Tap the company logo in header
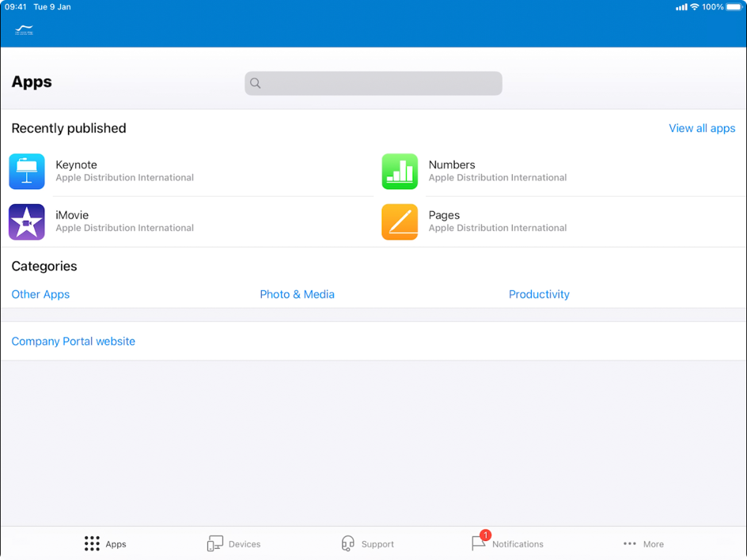This screenshot has height=560, width=747. coord(25,30)
